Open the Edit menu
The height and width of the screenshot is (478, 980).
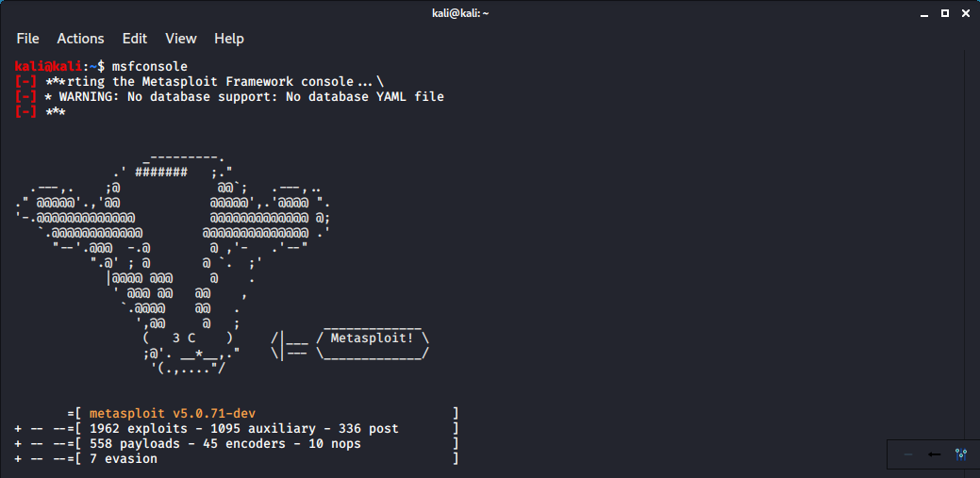(134, 39)
